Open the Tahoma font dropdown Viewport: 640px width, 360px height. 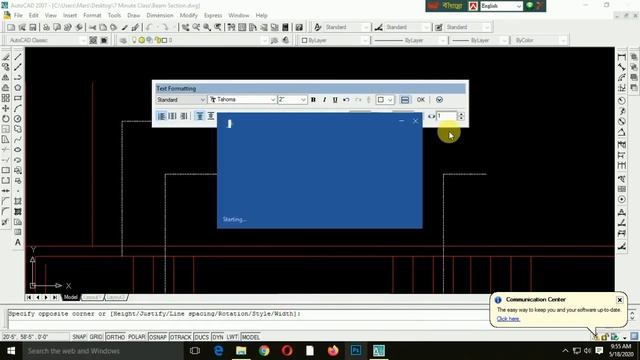pyautogui.click(x=242, y=100)
